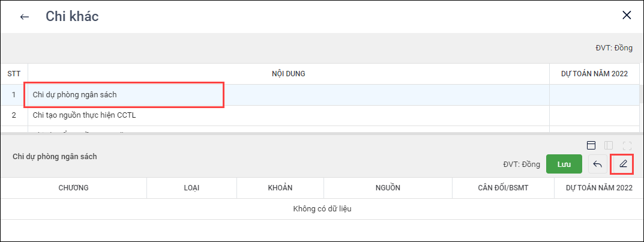Click the CHƯƠNG column header
The height and width of the screenshot is (242, 644).
(x=74, y=188)
